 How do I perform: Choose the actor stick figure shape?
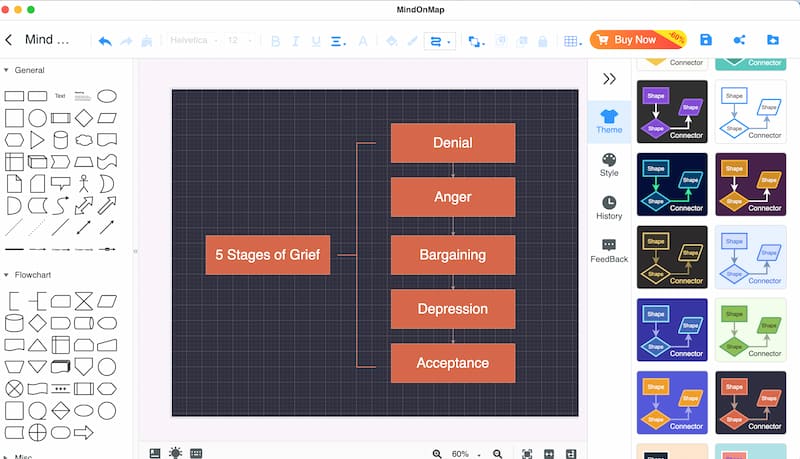[x=84, y=184]
